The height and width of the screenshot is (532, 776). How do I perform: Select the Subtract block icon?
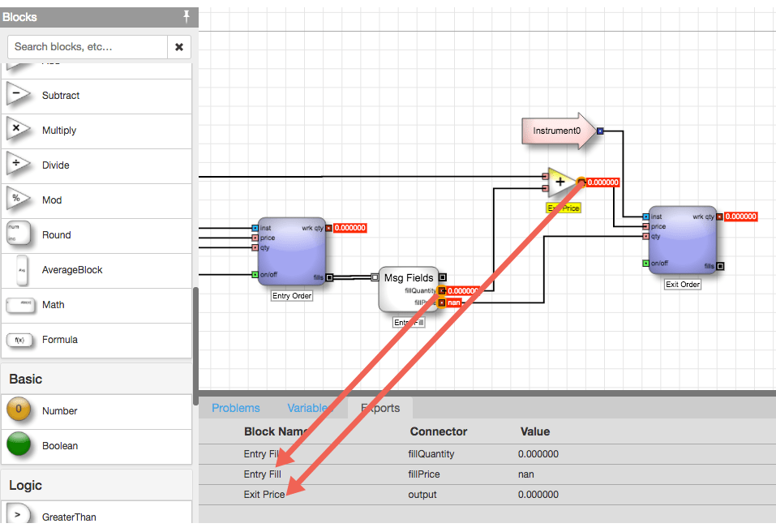[18, 94]
